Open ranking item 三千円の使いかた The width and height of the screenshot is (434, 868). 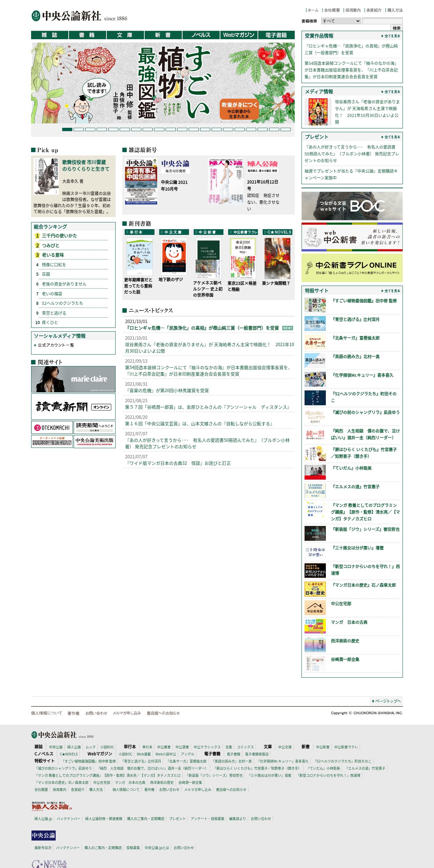click(x=59, y=236)
